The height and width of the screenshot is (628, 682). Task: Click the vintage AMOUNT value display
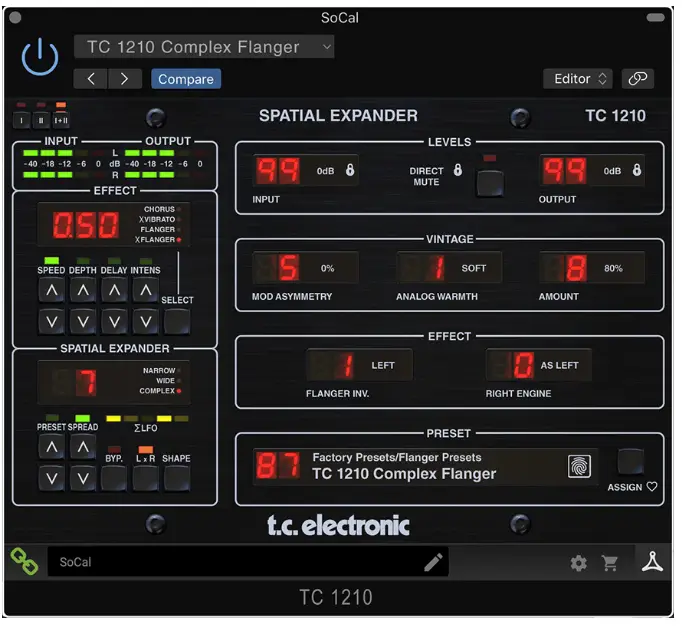[592, 268]
